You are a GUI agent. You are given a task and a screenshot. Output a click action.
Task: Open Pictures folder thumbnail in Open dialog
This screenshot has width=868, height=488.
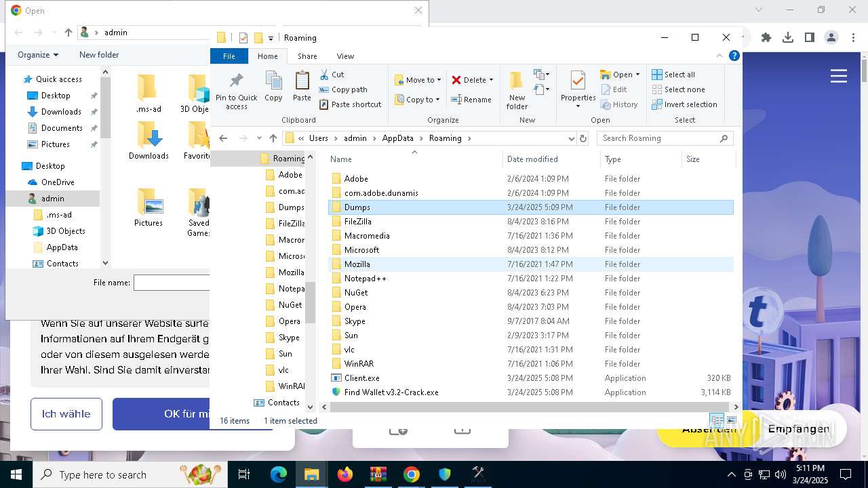(149, 207)
